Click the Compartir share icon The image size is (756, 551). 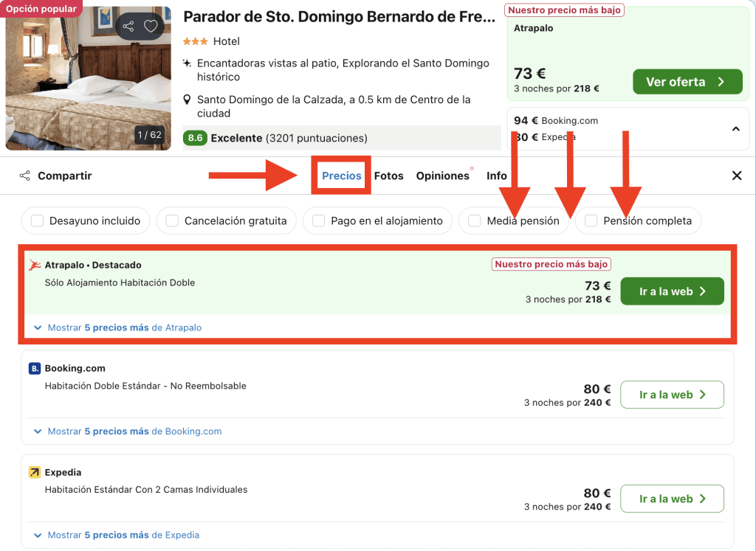[x=25, y=176]
